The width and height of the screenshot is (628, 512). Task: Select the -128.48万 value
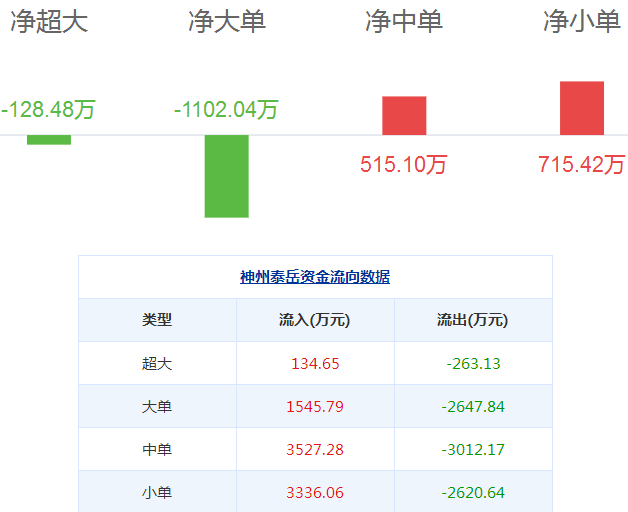(x=48, y=109)
